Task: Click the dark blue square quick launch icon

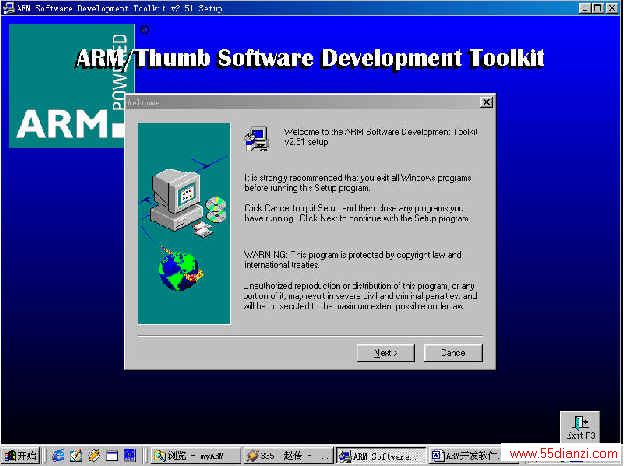Action: [130, 455]
